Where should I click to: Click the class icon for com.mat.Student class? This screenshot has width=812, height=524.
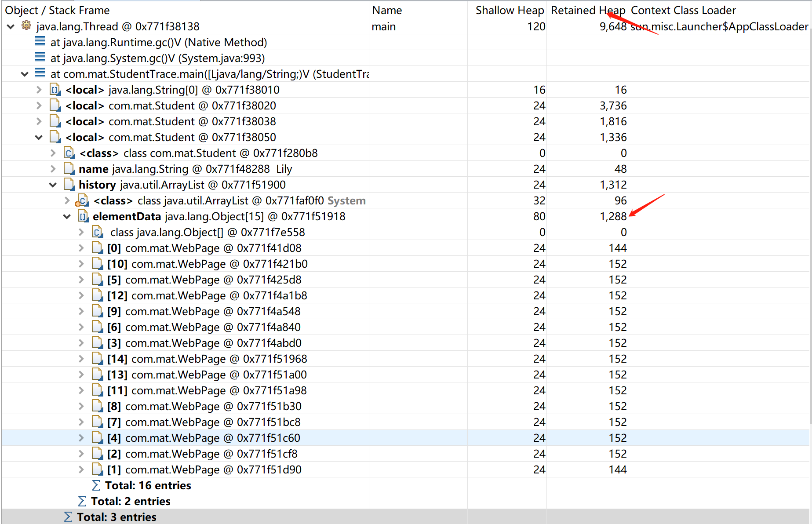click(69, 153)
